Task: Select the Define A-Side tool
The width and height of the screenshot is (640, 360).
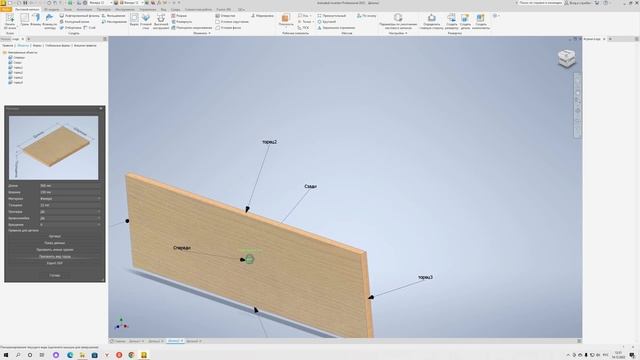Action: pos(431,21)
